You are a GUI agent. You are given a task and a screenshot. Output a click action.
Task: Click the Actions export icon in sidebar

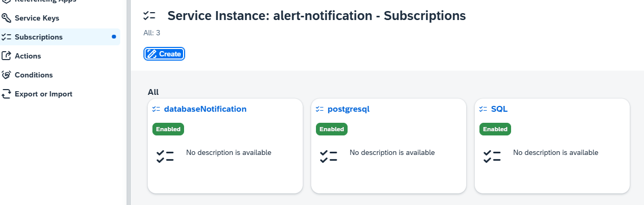(6, 56)
